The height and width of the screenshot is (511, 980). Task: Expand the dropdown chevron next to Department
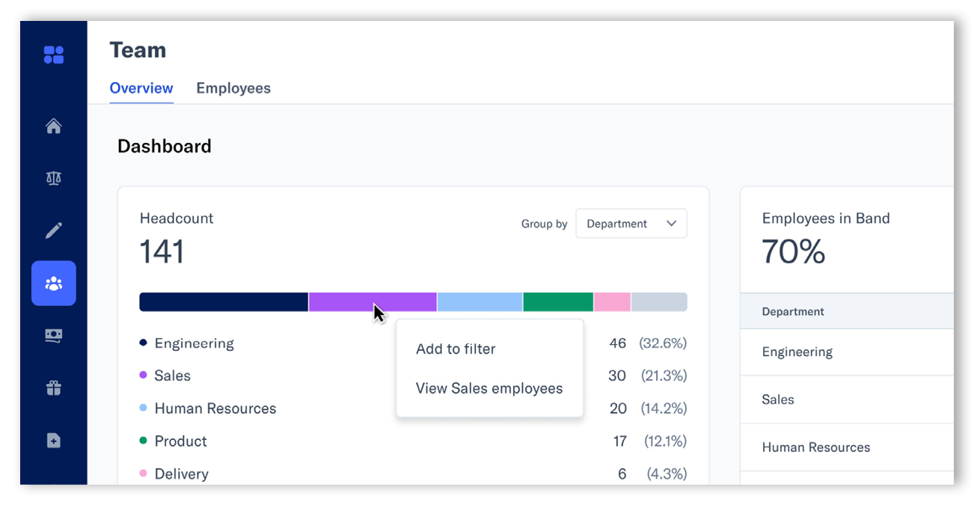click(x=672, y=223)
